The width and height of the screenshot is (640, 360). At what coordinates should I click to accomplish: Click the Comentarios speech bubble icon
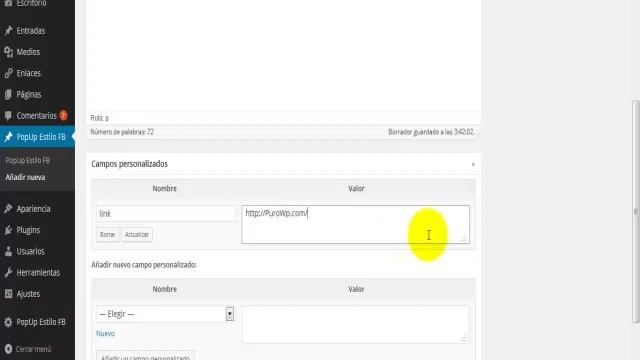[8, 116]
